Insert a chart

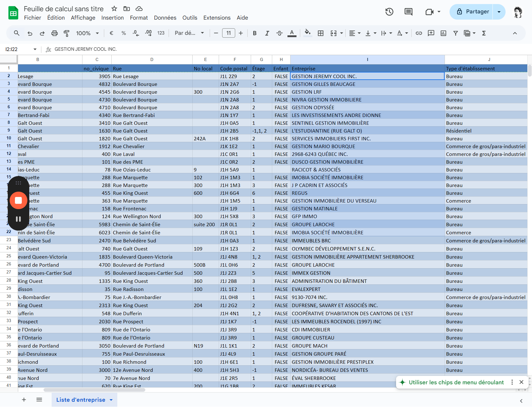click(x=443, y=33)
